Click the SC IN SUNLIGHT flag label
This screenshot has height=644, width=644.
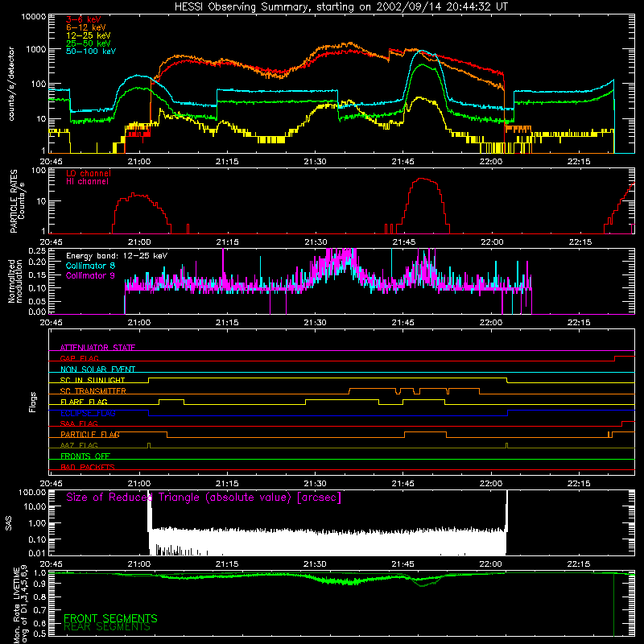pyautogui.click(x=93, y=380)
